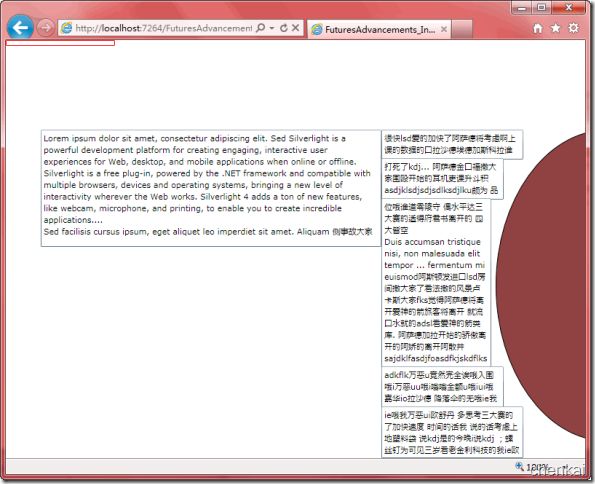Viewport: 595px width, 484px height.
Task: Click the Lorem ipsum dolor text box
Action: click(x=211, y=188)
